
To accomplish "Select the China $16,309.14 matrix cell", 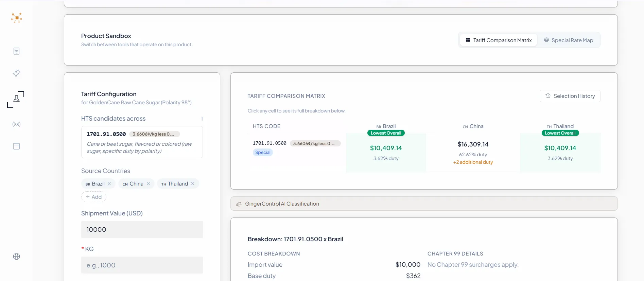I will coord(473,153).
